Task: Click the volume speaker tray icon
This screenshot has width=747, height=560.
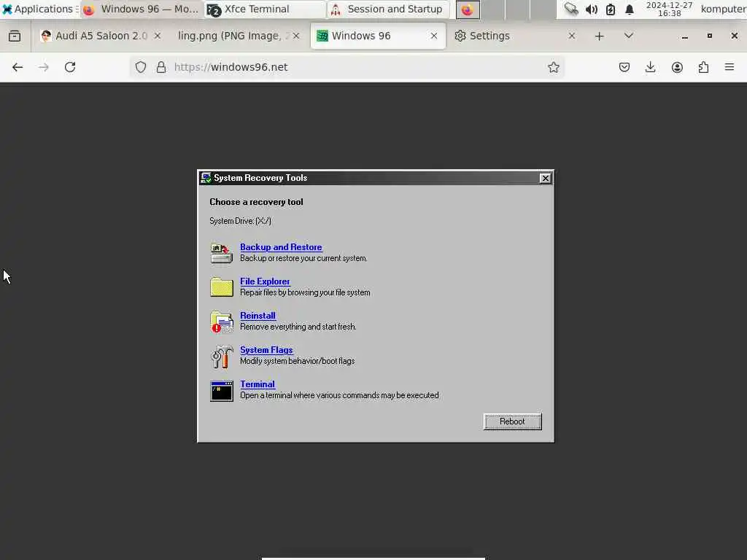Action: (x=591, y=9)
